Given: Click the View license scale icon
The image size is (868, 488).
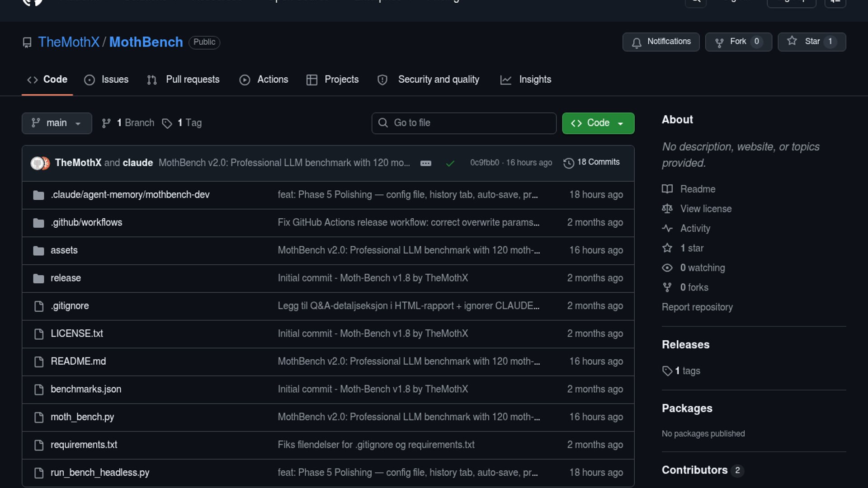Looking at the screenshot, I should pos(667,209).
